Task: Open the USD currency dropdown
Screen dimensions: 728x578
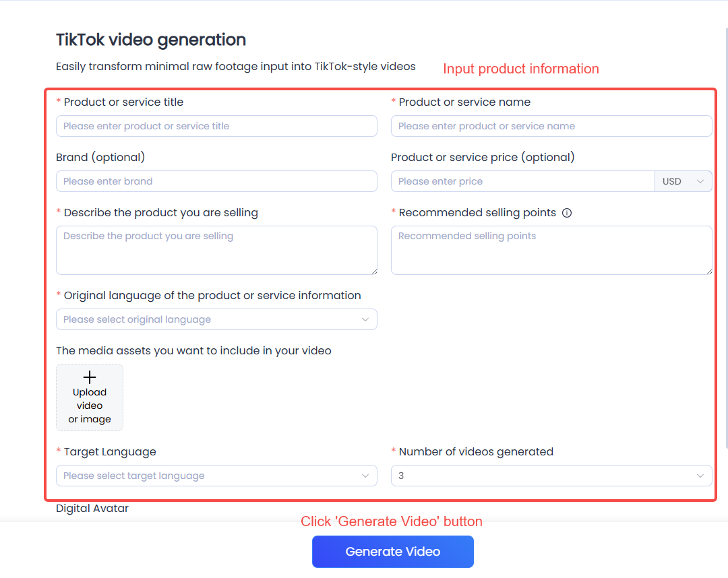Action: [683, 181]
